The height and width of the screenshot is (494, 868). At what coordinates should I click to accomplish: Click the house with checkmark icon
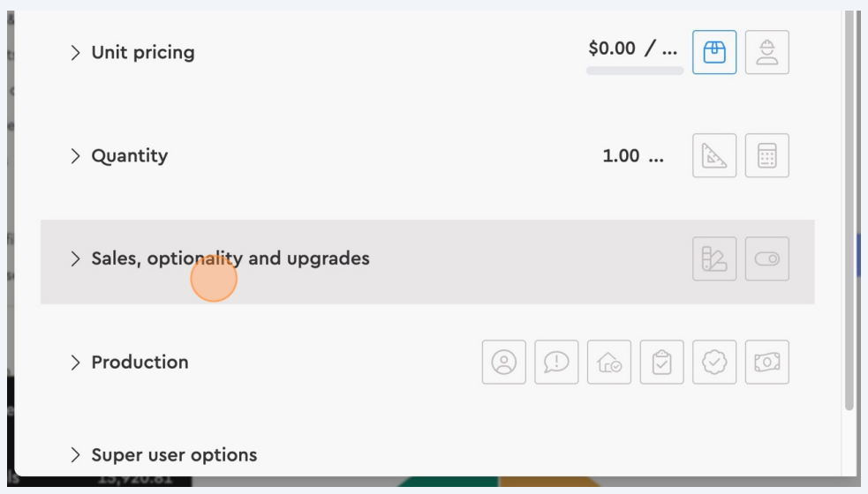(609, 363)
